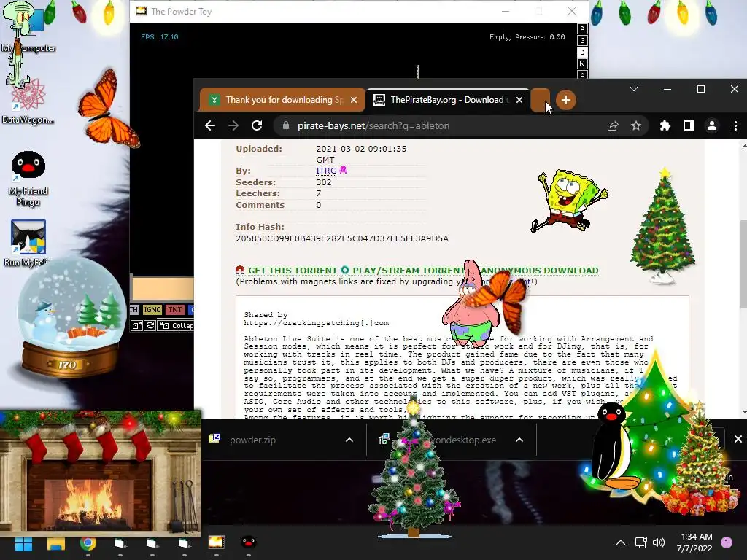Open the Chrome three-dot menu
Image resolution: width=747 pixels, height=560 pixels.
coord(735,125)
